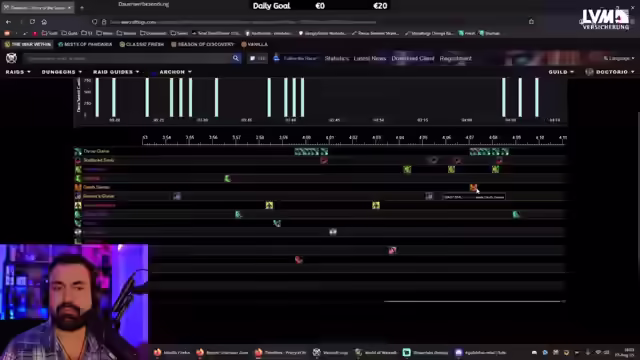Screen dimensions: 640x360
Task: Open a new browser tab
Action: [x=82, y=7]
